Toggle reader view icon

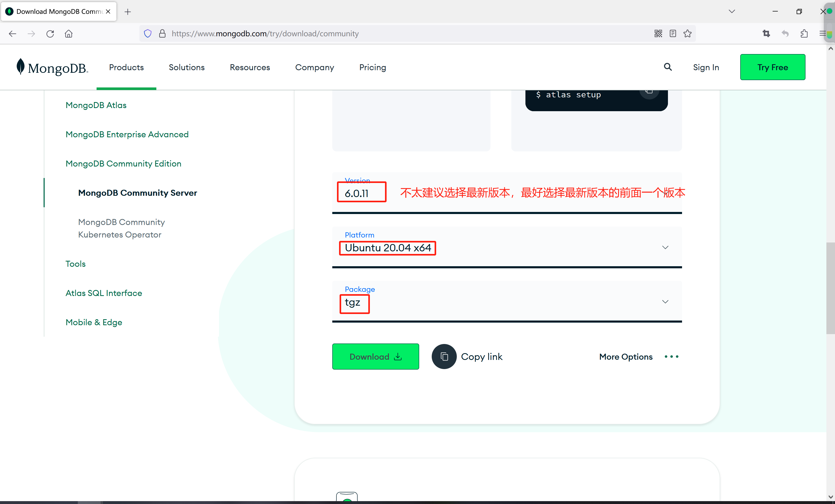coord(673,34)
